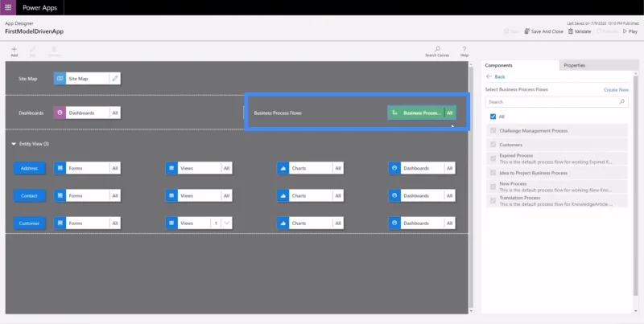The height and width of the screenshot is (324, 644).
Task: Click the Idea to Project Business Process text
Action: coord(534,173)
